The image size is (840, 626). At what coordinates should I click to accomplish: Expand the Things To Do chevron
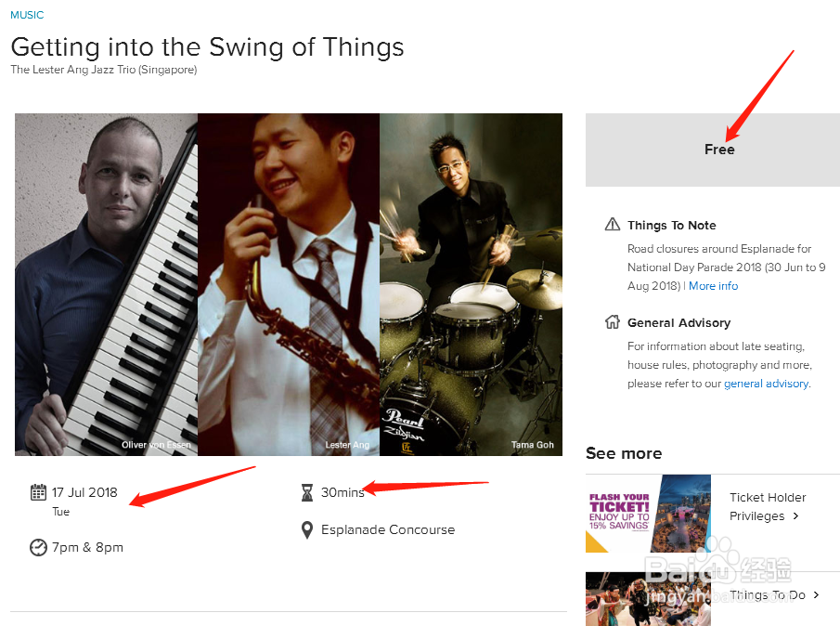coord(816,594)
